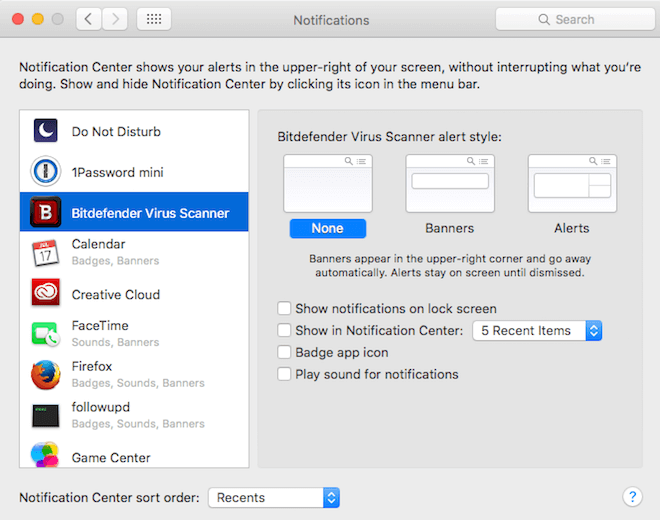
Task: Click the FaceTime app icon
Action: 45,334
